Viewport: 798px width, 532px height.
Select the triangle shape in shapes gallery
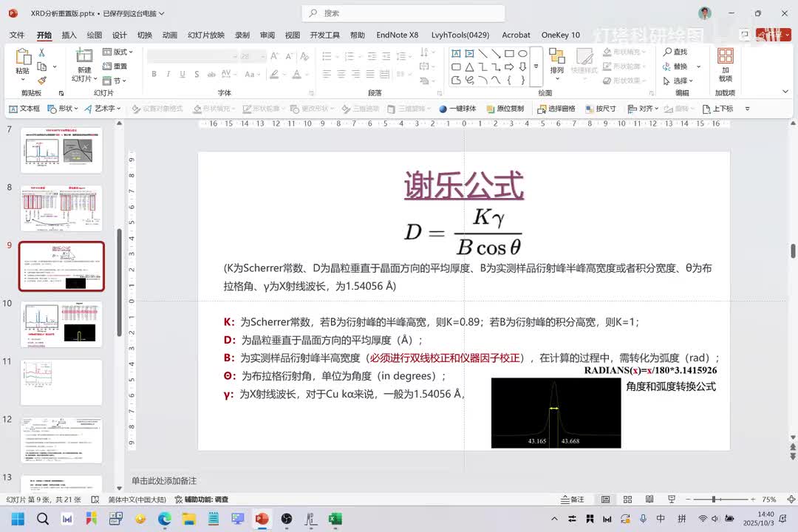(x=469, y=66)
